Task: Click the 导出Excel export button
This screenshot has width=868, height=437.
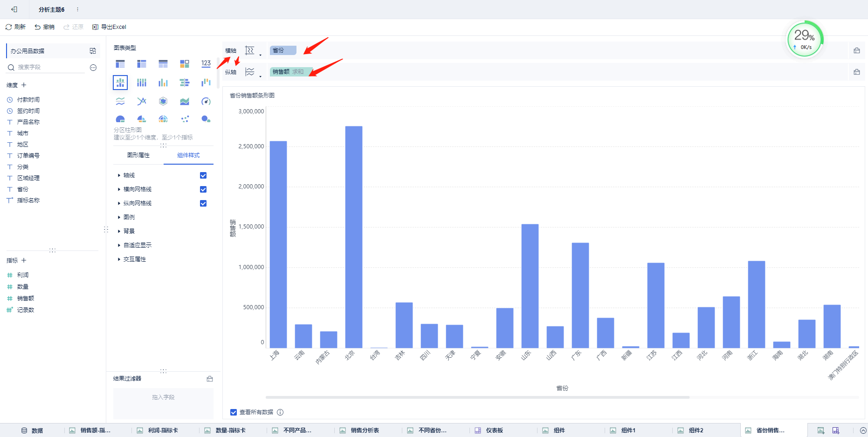Action: click(109, 27)
